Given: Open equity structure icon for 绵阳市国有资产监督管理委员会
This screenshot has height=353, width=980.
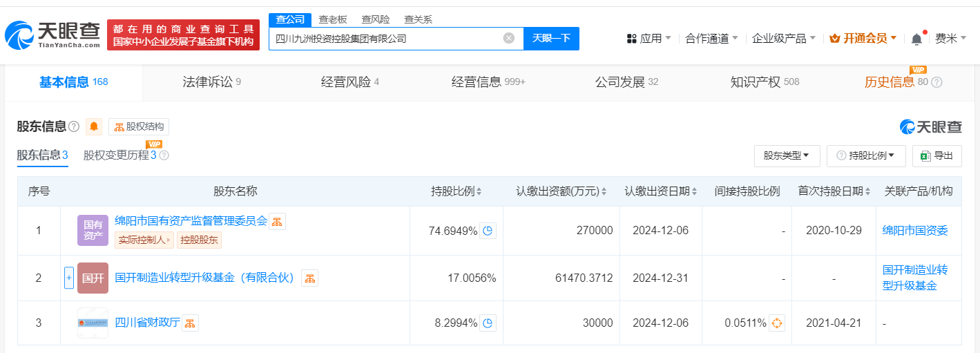Looking at the screenshot, I should coord(277,221).
